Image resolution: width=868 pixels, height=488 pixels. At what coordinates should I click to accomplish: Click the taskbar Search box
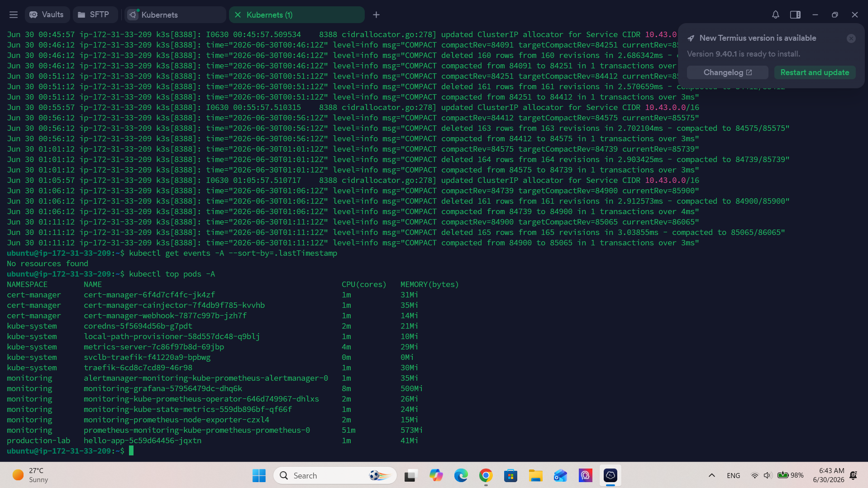pos(335,475)
